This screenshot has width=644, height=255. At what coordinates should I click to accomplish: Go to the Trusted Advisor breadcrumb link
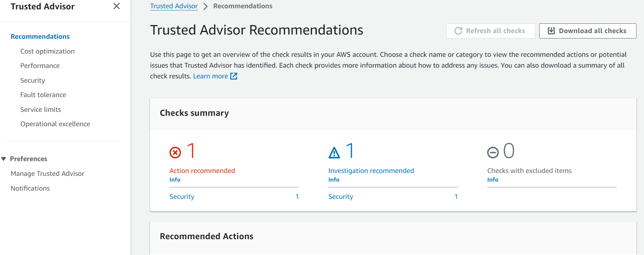pos(174,6)
